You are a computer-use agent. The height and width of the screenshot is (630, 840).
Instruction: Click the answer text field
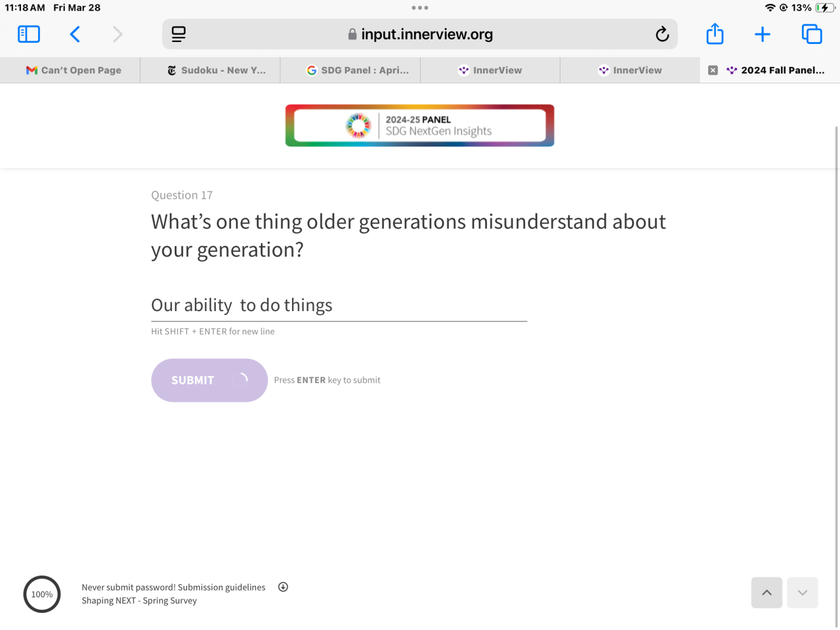click(339, 306)
